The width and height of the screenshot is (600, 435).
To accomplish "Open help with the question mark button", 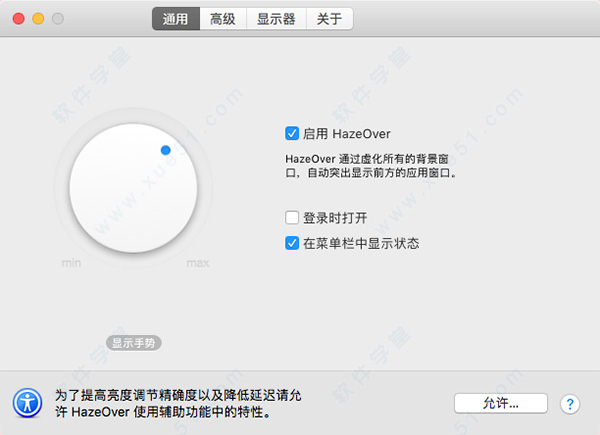I will pyautogui.click(x=570, y=404).
